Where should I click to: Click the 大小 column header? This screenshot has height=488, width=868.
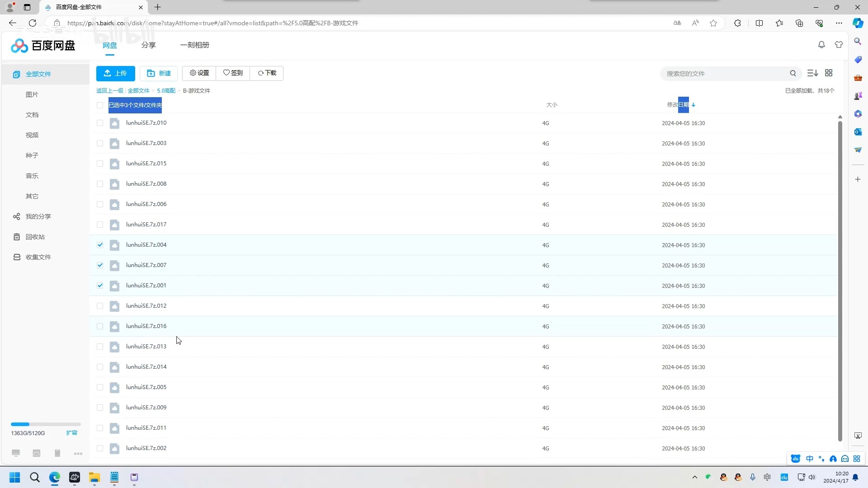click(552, 105)
